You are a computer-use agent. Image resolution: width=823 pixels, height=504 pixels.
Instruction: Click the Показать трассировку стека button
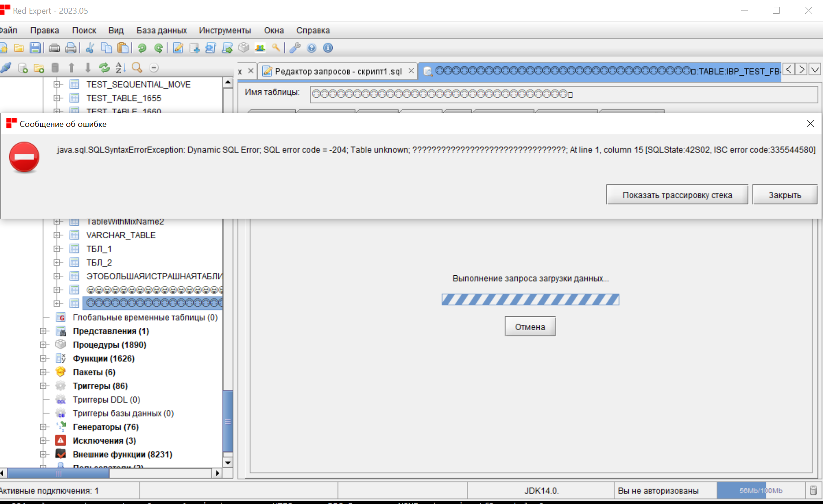click(x=677, y=195)
